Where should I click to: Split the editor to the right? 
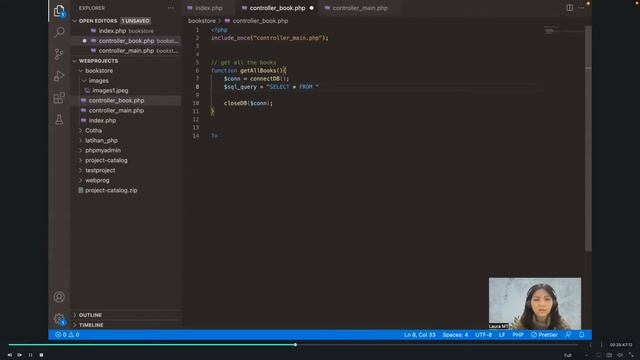[x=569, y=8]
